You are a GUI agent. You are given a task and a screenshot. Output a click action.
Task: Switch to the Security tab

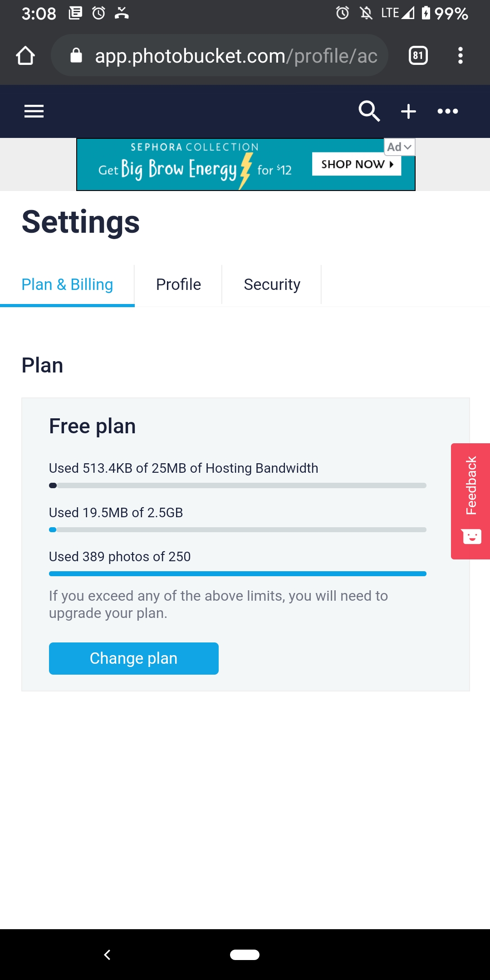[272, 284]
